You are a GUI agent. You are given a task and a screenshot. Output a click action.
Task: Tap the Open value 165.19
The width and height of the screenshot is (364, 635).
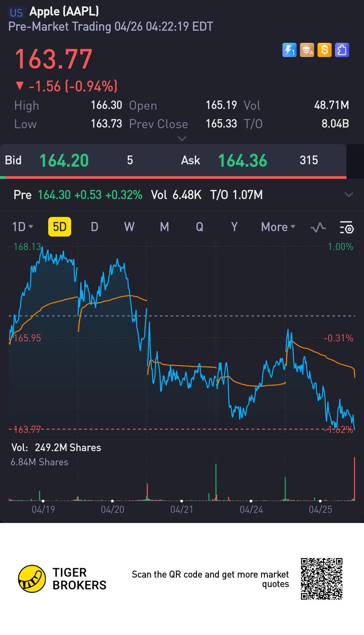coord(221,105)
